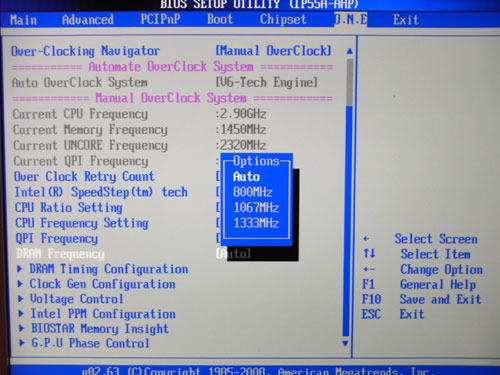
Task: Go to the Boot tab
Action: click(x=220, y=19)
